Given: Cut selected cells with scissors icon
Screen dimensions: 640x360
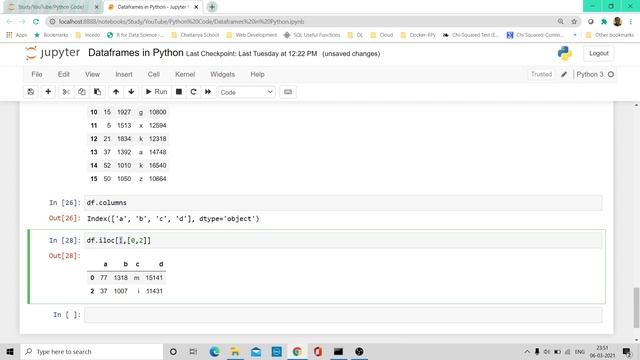Looking at the screenshot, I should (66, 92).
